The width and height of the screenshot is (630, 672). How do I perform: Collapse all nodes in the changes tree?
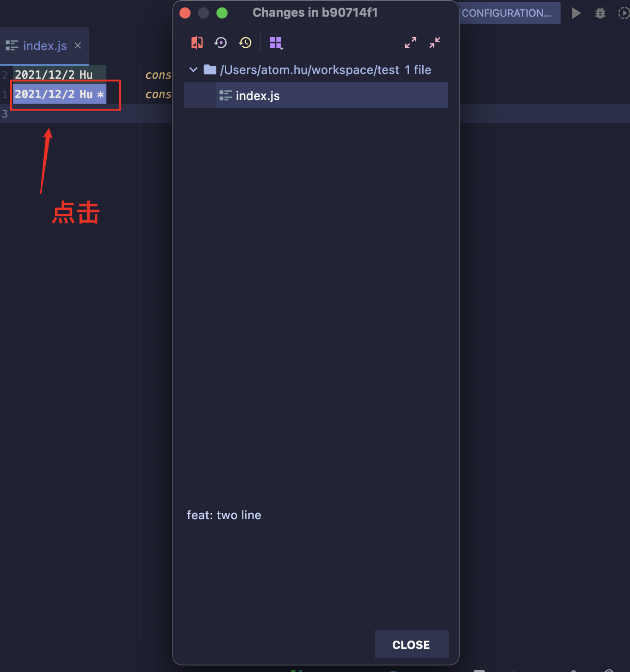point(435,43)
